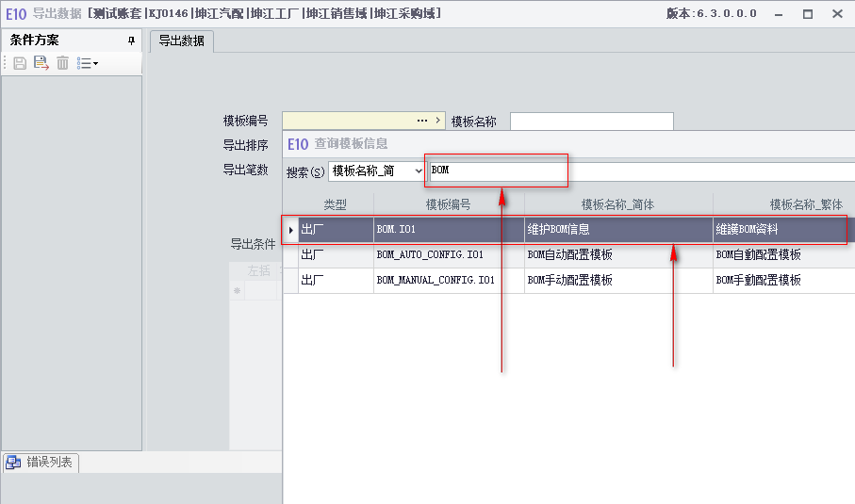Sort by the 类型 column header
This screenshot has height=504, width=855.
336,204
